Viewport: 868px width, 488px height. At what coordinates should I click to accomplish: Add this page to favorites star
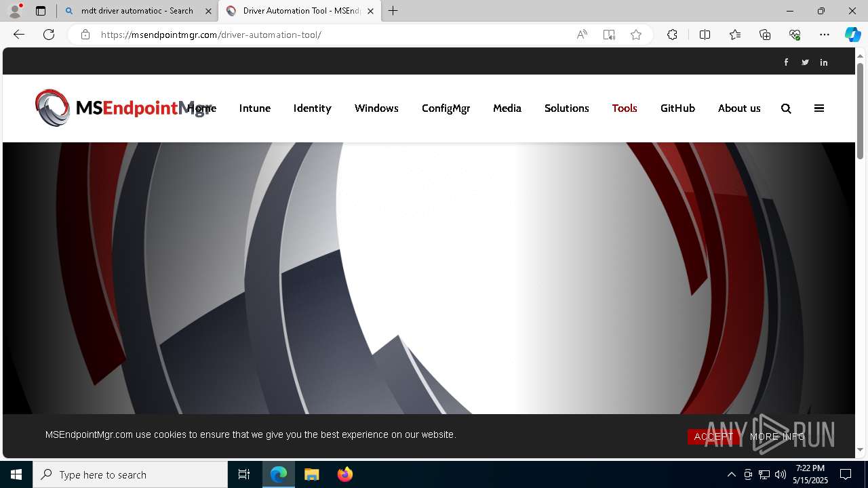(x=636, y=35)
